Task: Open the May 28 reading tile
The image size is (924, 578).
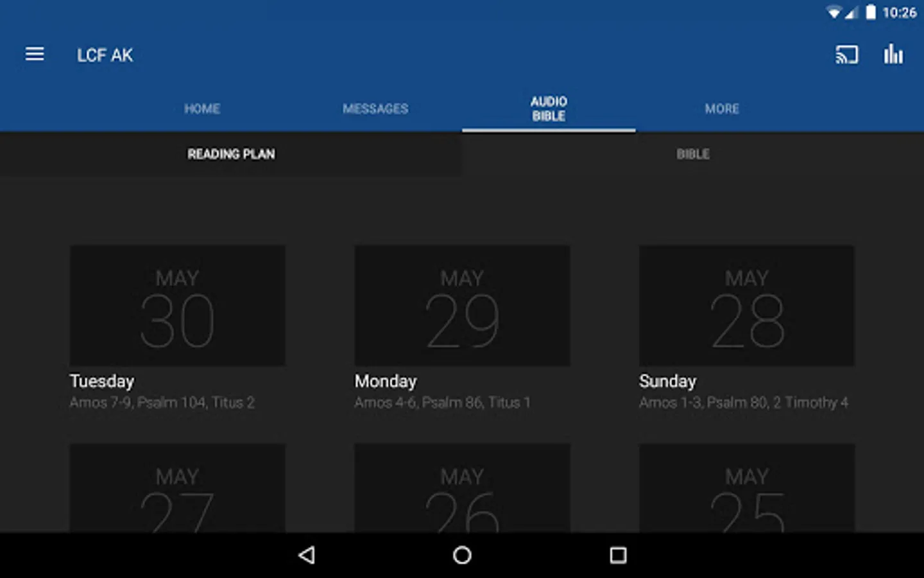Action: click(747, 306)
